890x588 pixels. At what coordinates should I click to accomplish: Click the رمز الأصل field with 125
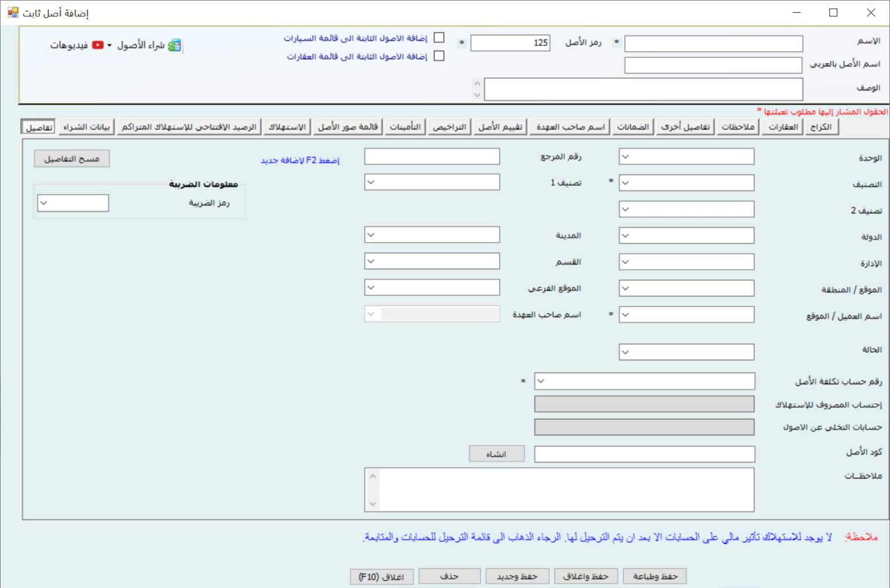click(x=510, y=43)
